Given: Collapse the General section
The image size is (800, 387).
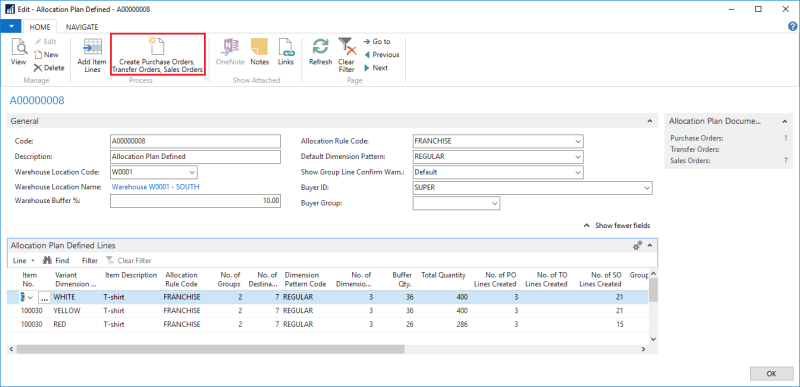Looking at the screenshot, I should click(x=649, y=121).
